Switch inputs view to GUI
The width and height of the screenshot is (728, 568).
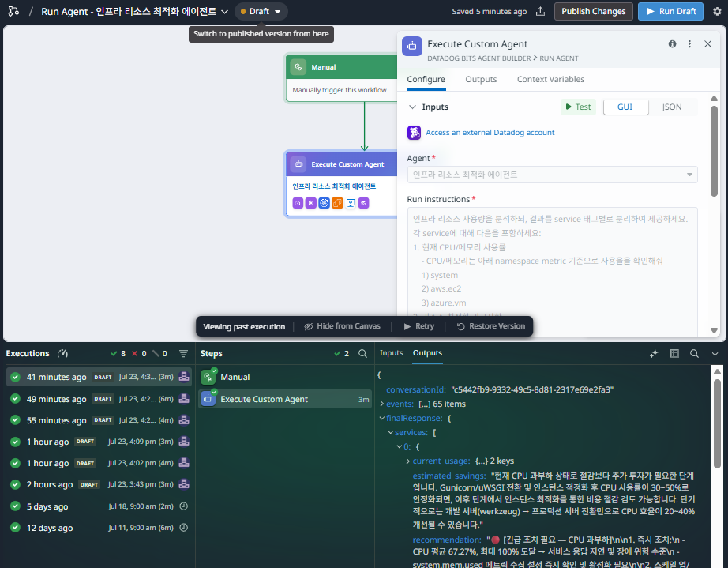pyautogui.click(x=625, y=107)
